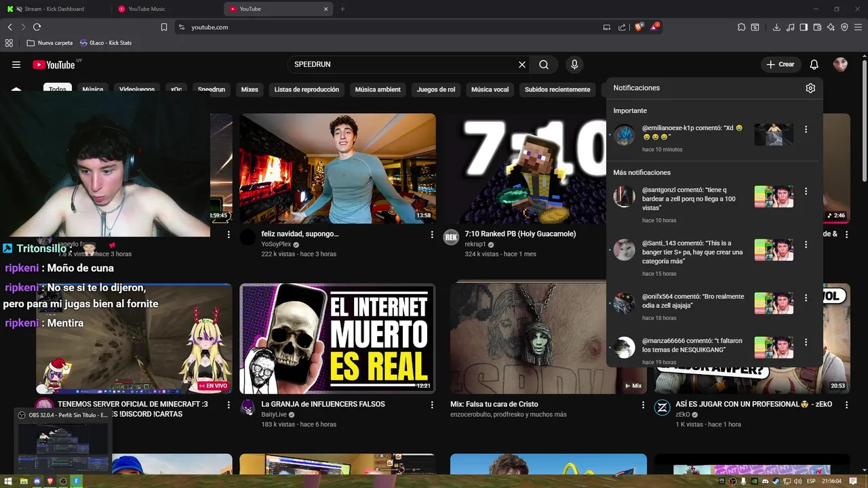The width and height of the screenshot is (868, 488).
Task: Open Nueva carpeta bookmark folder
Action: (x=50, y=43)
